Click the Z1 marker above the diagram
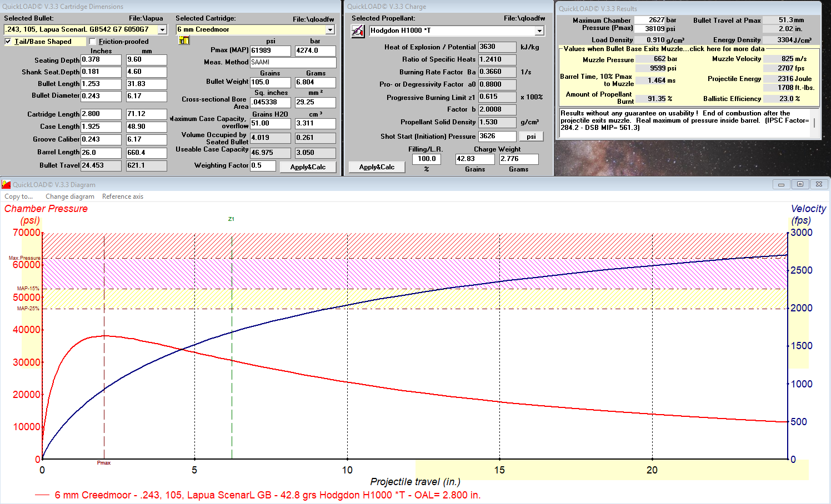Image resolution: width=831 pixels, height=504 pixels. 231,219
